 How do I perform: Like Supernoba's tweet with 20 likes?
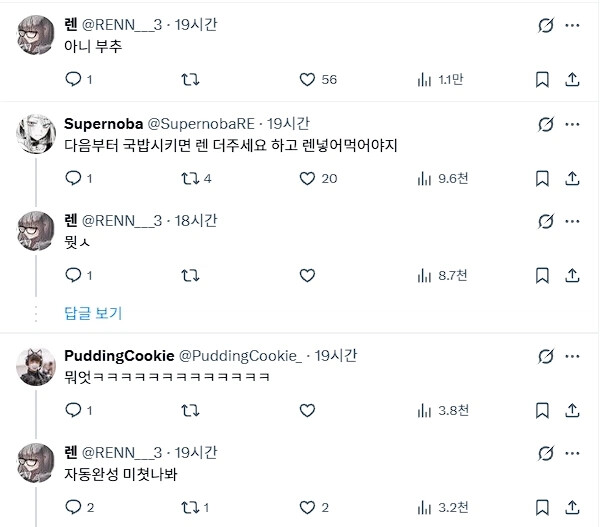tap(307, 179)
